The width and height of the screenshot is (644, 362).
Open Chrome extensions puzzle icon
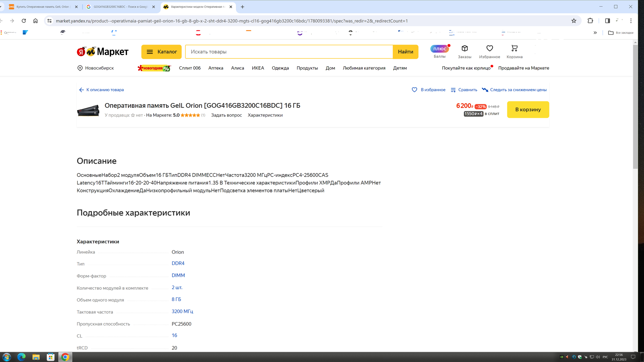click(x=590, y=21)
